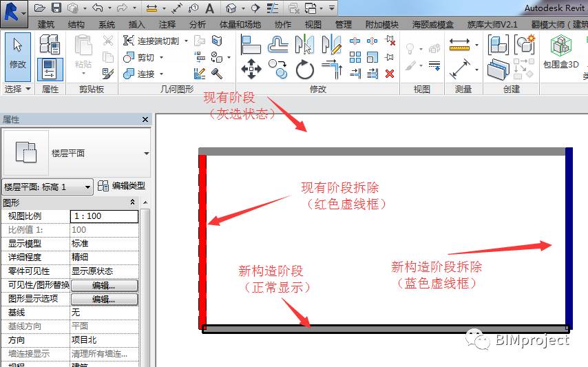The image size is (588, 367).
Task: Close the 属性 palette
Action: [145, 120]
